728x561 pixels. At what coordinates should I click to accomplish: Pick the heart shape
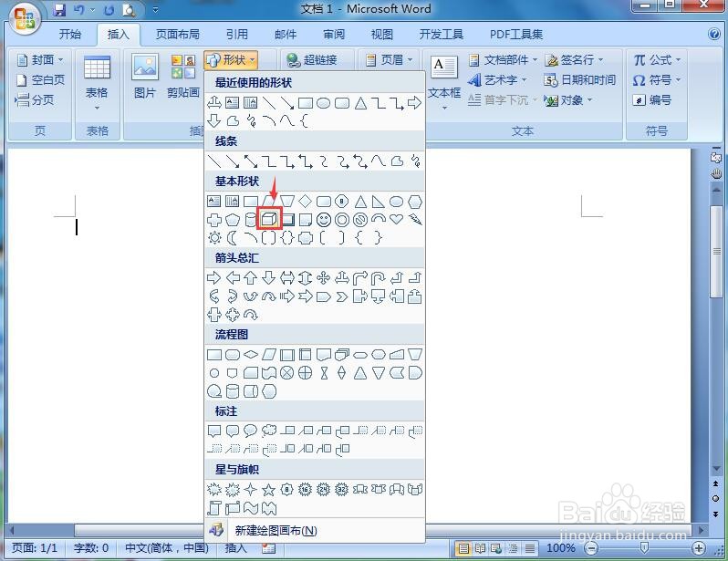[x=396, y=219]
